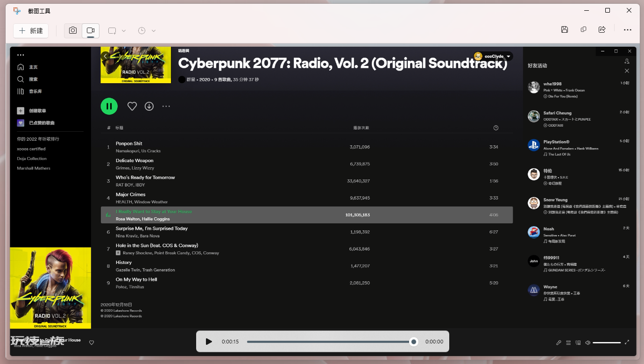Open lyrics with the microphone icon
Viewport: 644px width, 364px height.
point(559,343)
